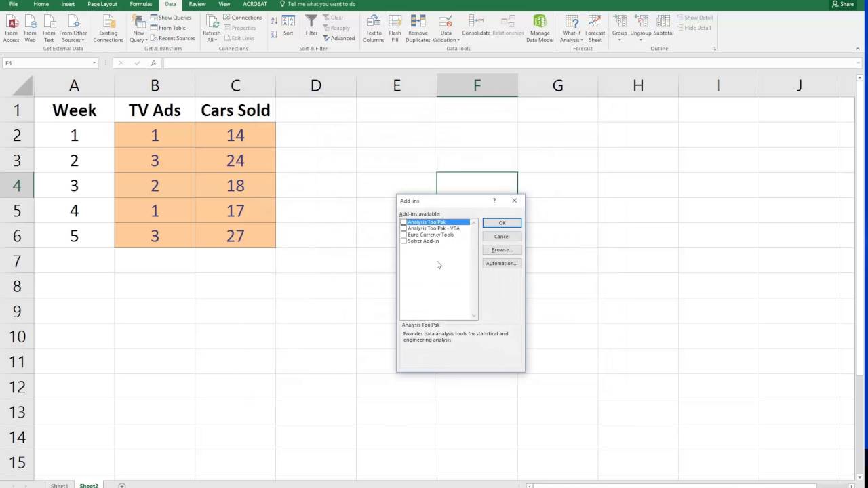Open the Group dropdown

coord(619,37)
